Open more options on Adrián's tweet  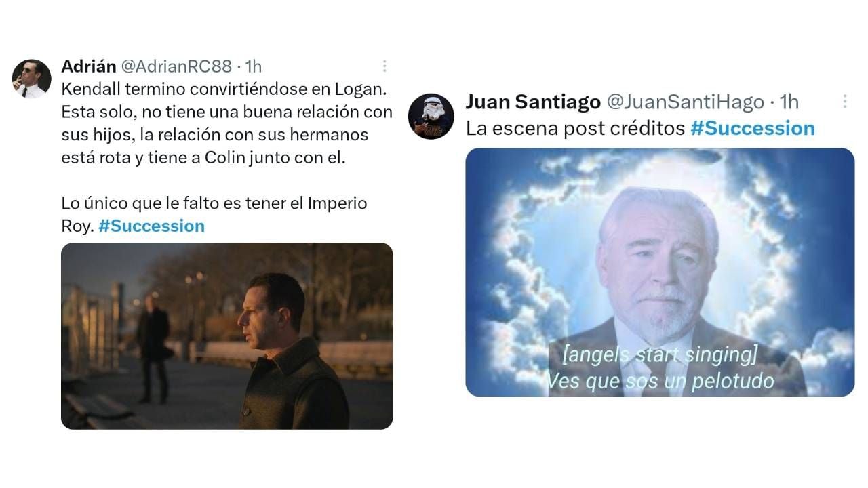pos(384,66)
